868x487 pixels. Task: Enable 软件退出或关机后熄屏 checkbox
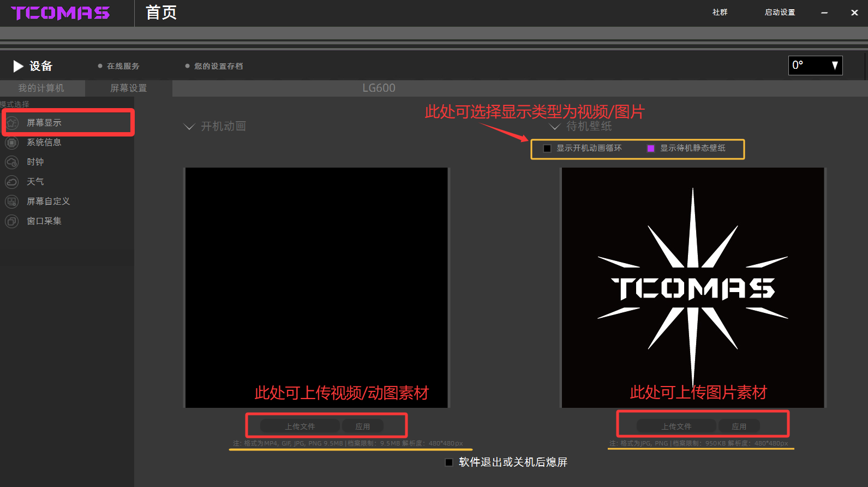point(449,462)
